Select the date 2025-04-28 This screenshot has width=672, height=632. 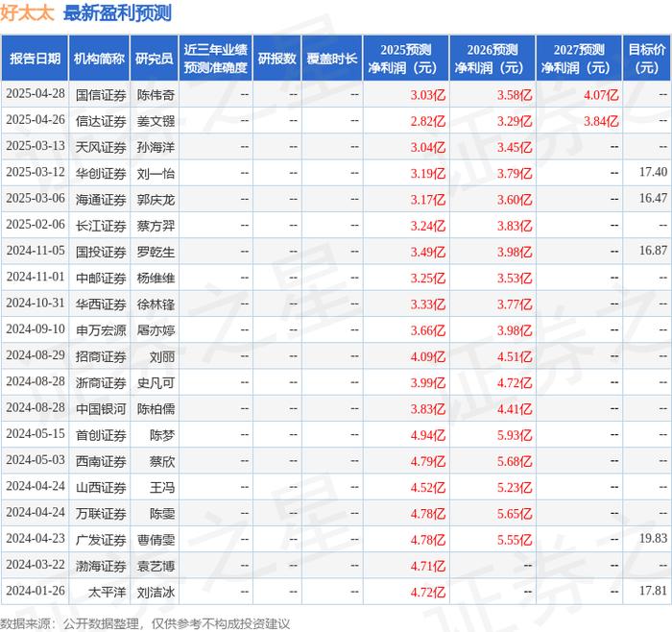click(x=36, y=94)
